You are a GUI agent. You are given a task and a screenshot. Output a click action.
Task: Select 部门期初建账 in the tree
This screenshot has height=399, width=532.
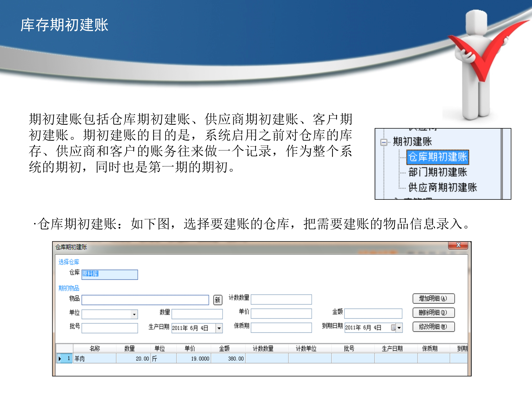coord(438,172)
